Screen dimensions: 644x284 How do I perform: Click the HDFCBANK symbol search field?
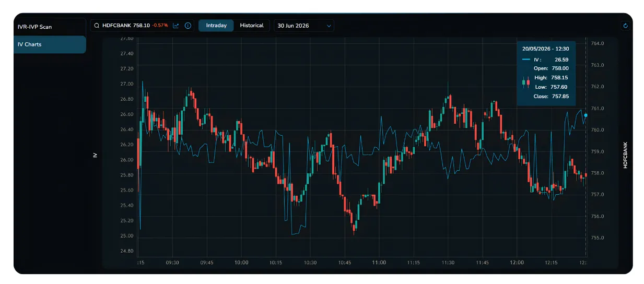(142, 26)
